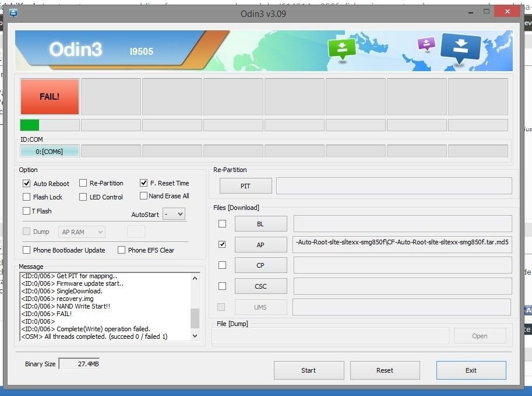This screenshot has width=532, height=396.
Task: Click the Reset button
Action: pyautogui.click(x=385, y=370)
